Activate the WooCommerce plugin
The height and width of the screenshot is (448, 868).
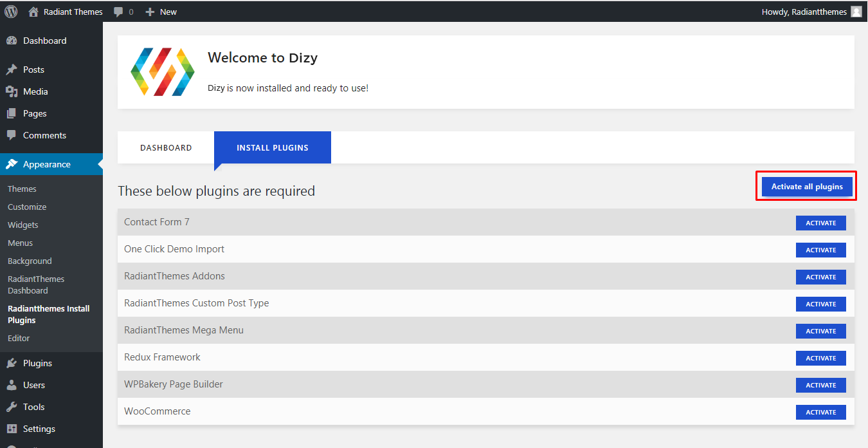point(820,412)
